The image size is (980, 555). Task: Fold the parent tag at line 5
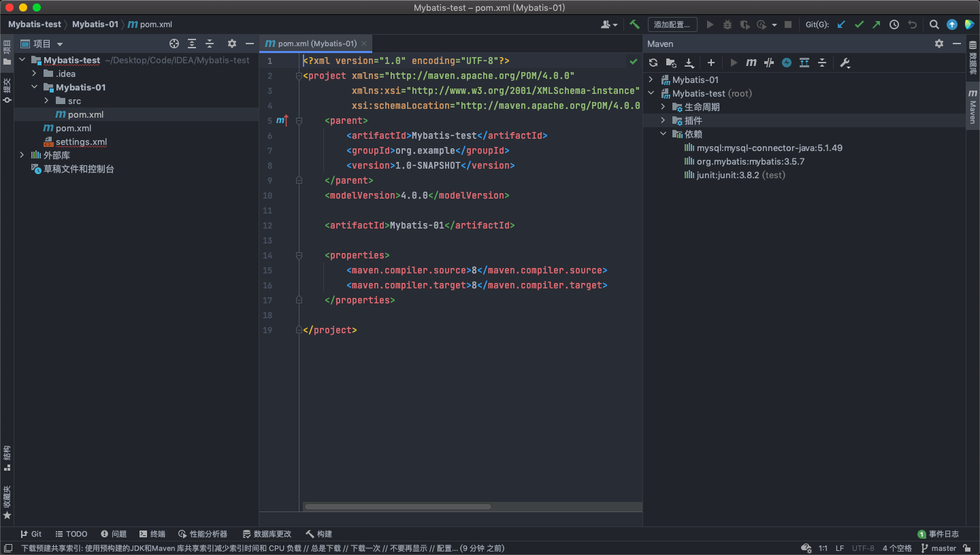pyautogui.click(x=299, y=120)
